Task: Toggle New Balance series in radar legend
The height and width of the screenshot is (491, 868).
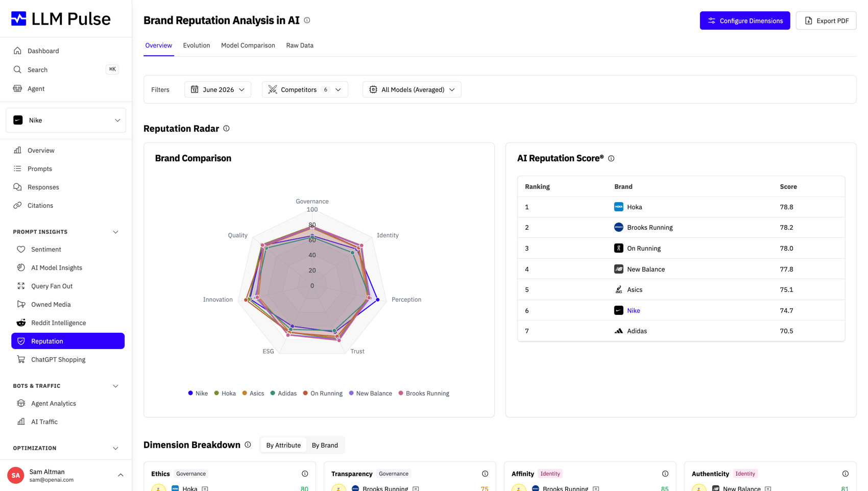Action: pyautogui.click(x=370, y=394)
